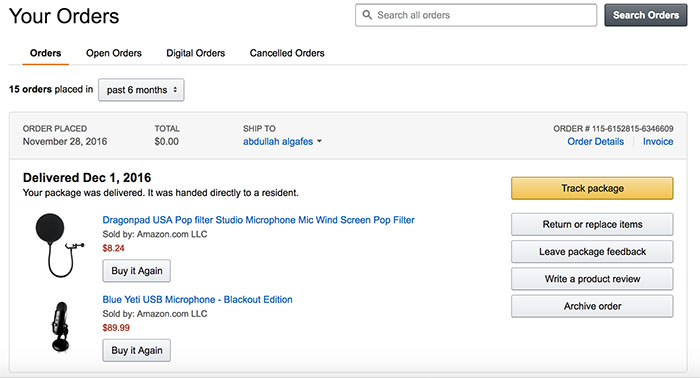This screenshot has height=378, width=700.
Task: Switch to the Open Orders tab
Action: pyautogui.click(x=114, y=53)
